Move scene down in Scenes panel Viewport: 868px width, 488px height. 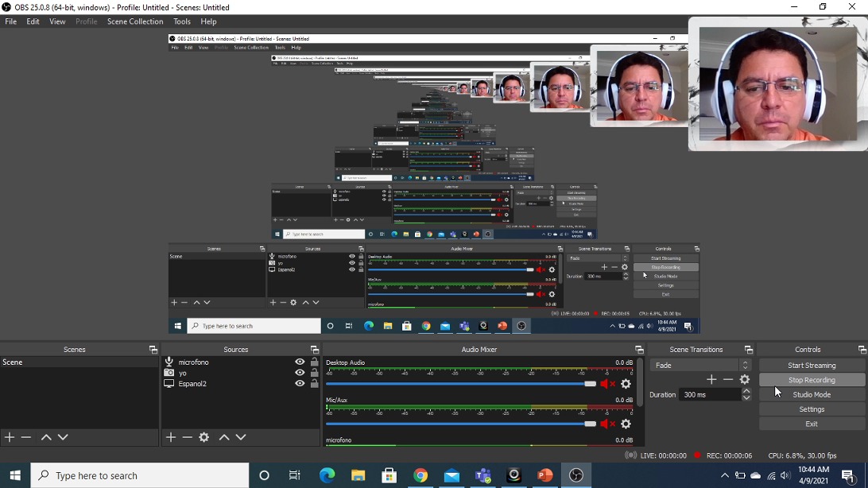coord(63,437)
